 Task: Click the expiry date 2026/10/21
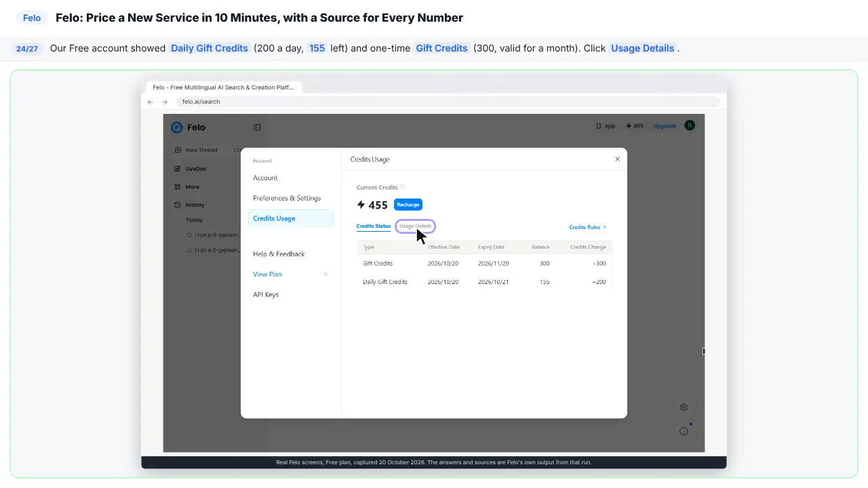(493, 282)
